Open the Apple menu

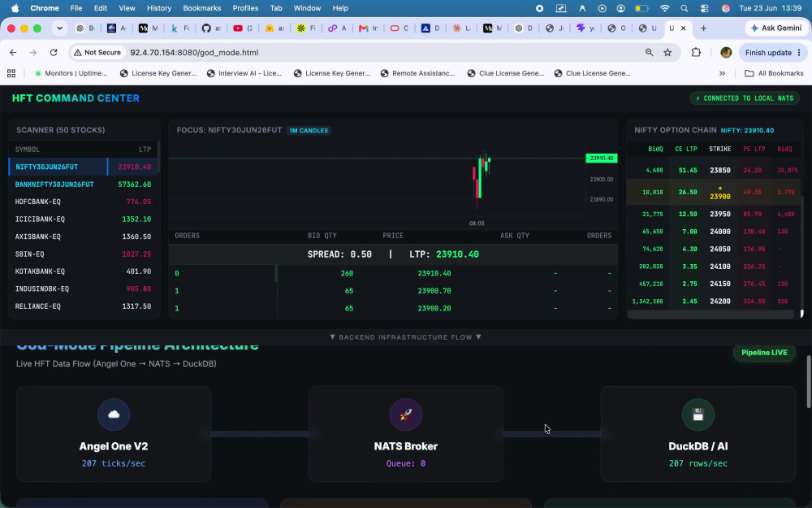coord(15,8)
